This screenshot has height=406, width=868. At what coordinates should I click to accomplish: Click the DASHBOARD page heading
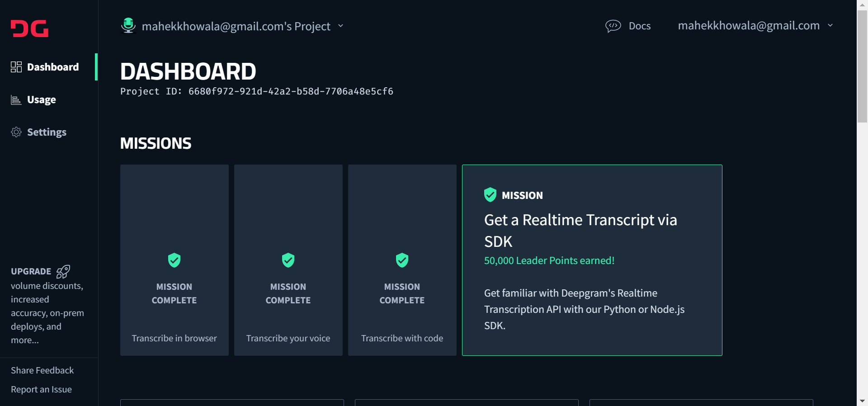coord(188,71)
